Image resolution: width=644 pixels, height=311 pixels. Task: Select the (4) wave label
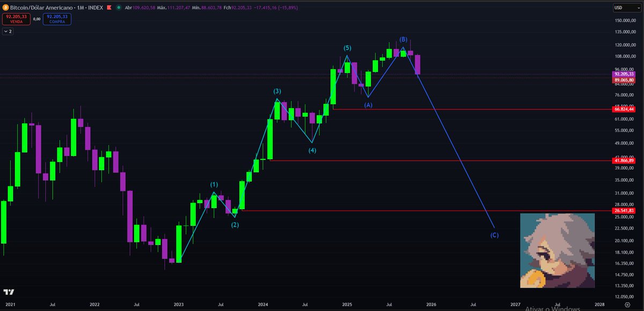[312, 151]
